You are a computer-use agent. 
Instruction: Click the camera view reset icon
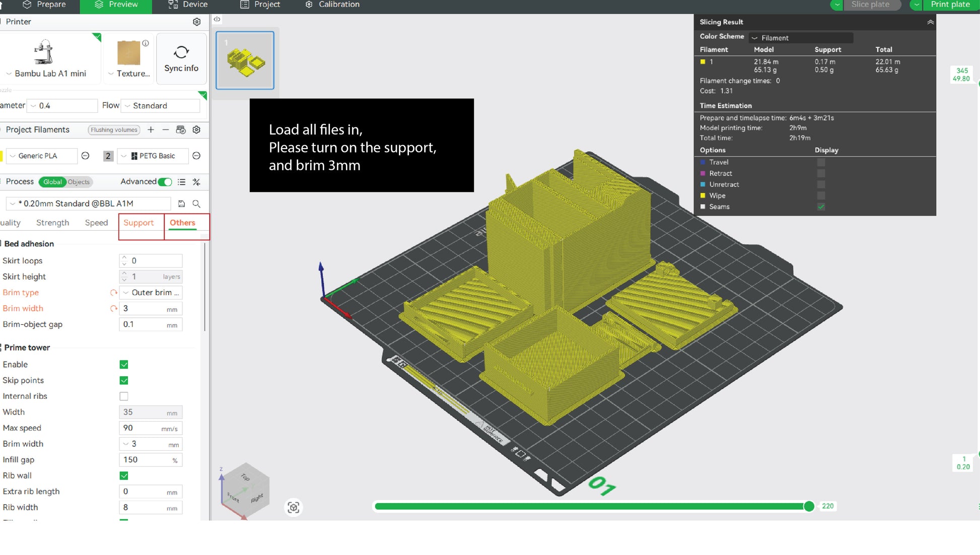coord(294,507)
